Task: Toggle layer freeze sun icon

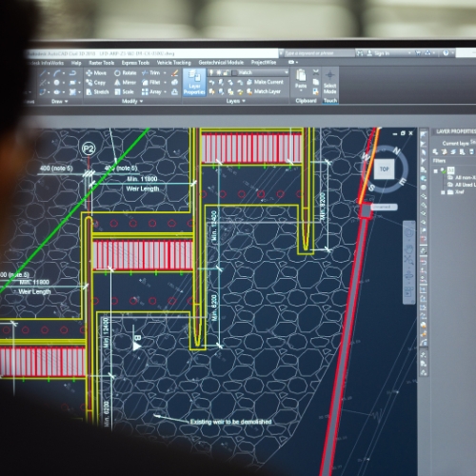Action: 219,72
